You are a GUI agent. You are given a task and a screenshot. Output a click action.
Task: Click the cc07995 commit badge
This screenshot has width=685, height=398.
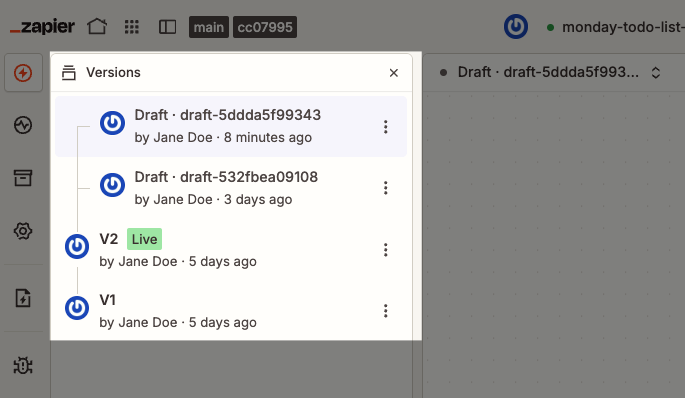click(265, 27)
